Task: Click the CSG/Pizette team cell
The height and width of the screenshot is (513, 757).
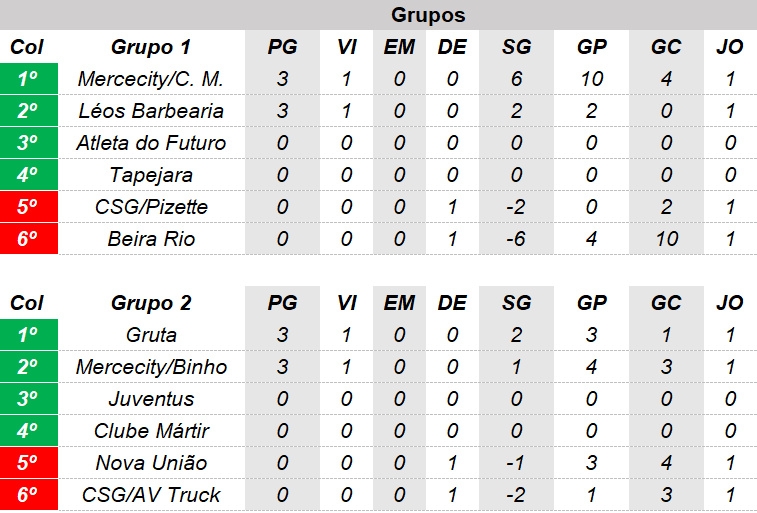Action: (151, 207)
